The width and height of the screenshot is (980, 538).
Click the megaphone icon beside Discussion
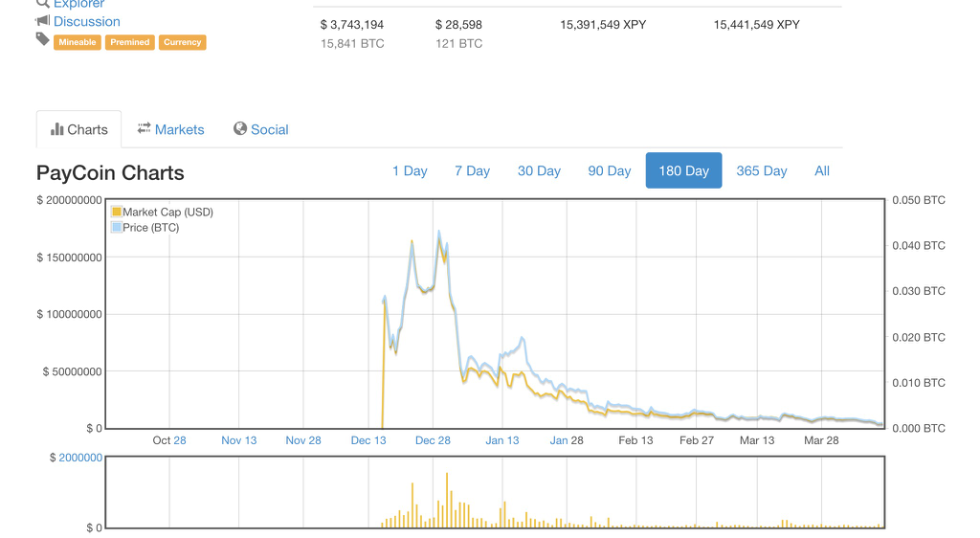[42, 21]
